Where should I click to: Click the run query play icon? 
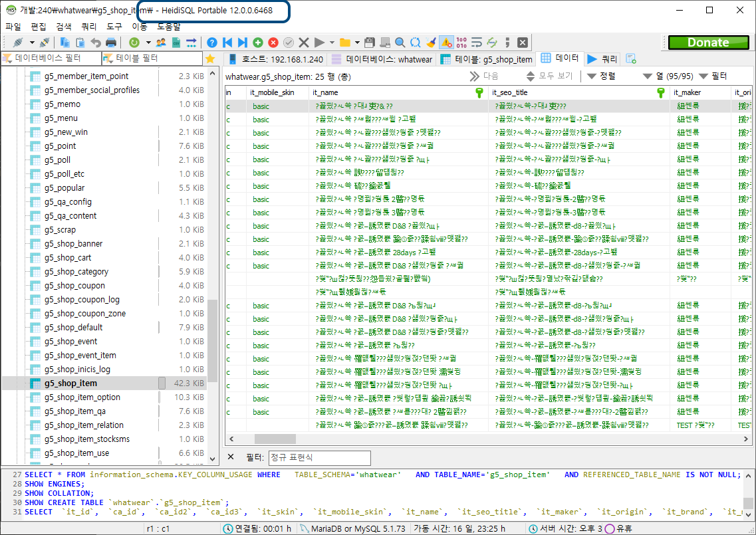319,43
